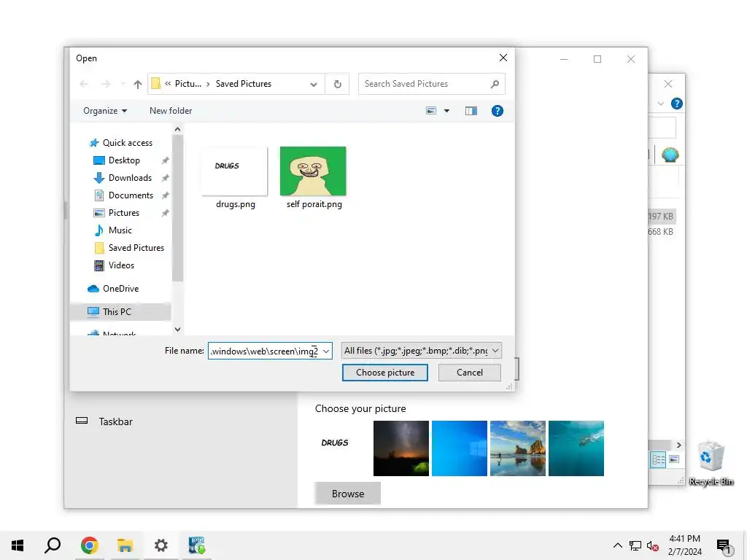Viewport: 747px width, 560px height.
Task: Open the Recycle Bin desktop icon
Action: click(x=711, y=463)
